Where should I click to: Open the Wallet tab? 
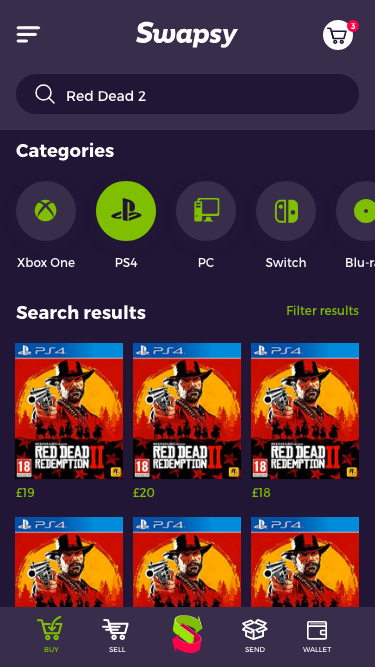coord(317,636)
